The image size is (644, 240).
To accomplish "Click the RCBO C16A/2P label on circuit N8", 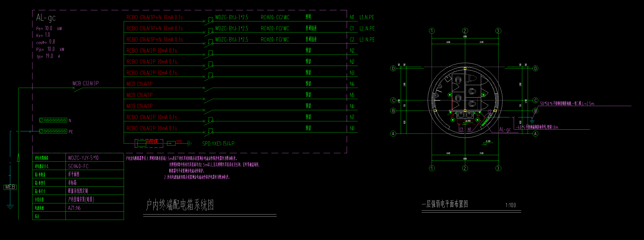I will [152, 128].
